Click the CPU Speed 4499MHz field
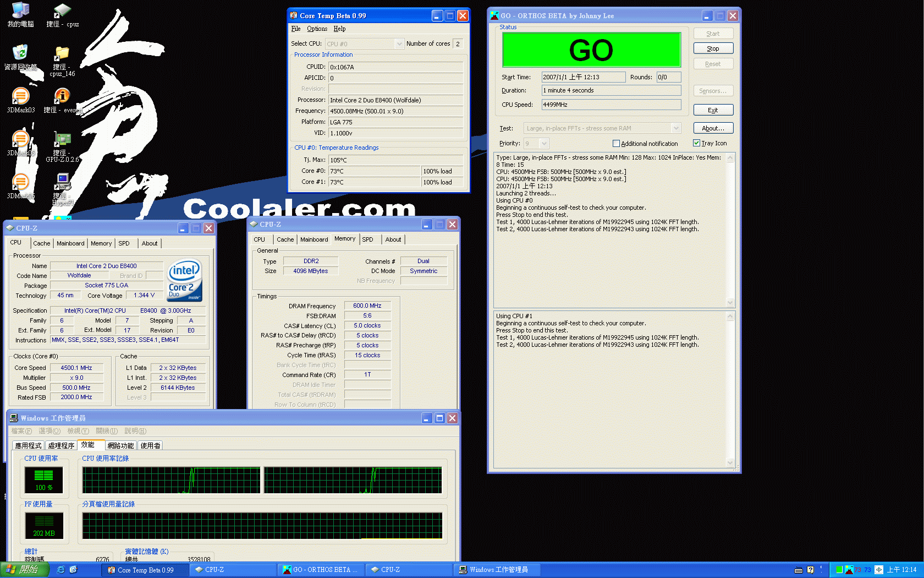The image size is (924, 578). pos(611,105)
